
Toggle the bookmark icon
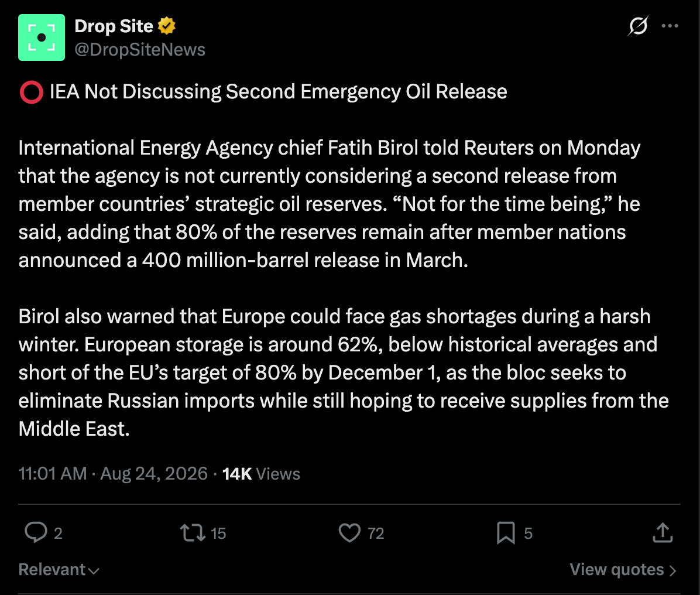506,533
